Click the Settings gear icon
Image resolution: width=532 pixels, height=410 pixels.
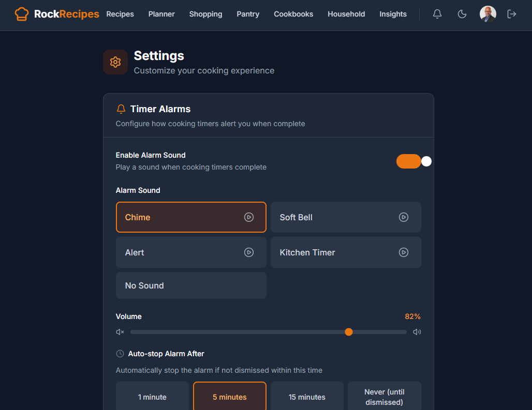click(115, 62)
